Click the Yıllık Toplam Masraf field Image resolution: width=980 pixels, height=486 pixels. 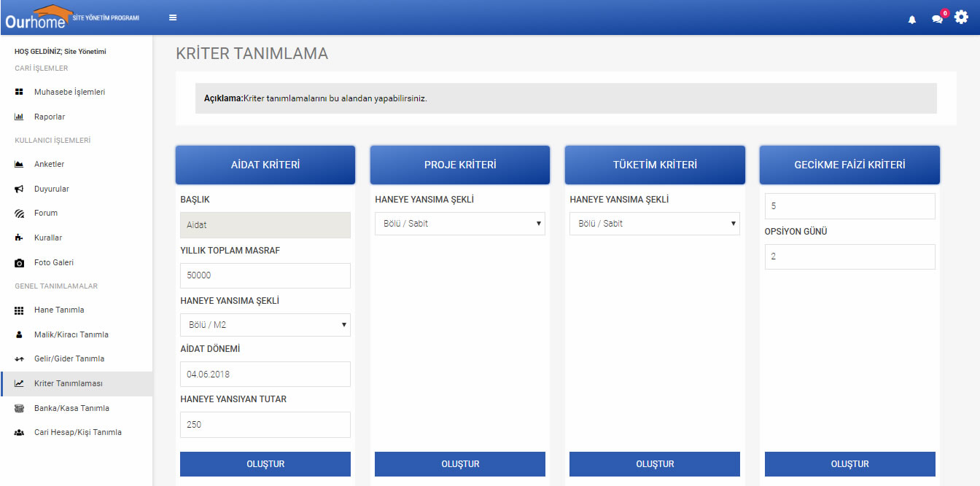pos(265,275)
